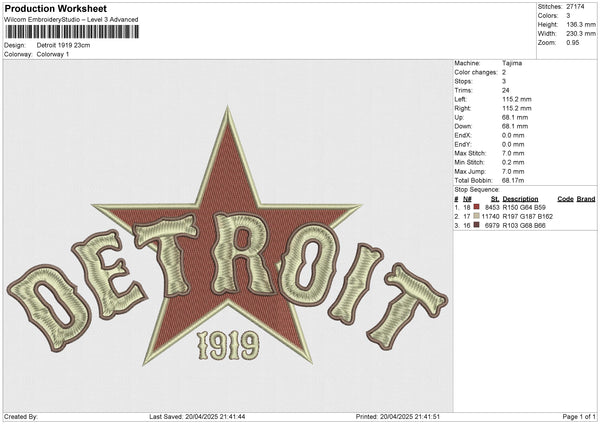Click the barcode under the worksheet title
This screenshot has height=424, width=600.
(69, 33)
